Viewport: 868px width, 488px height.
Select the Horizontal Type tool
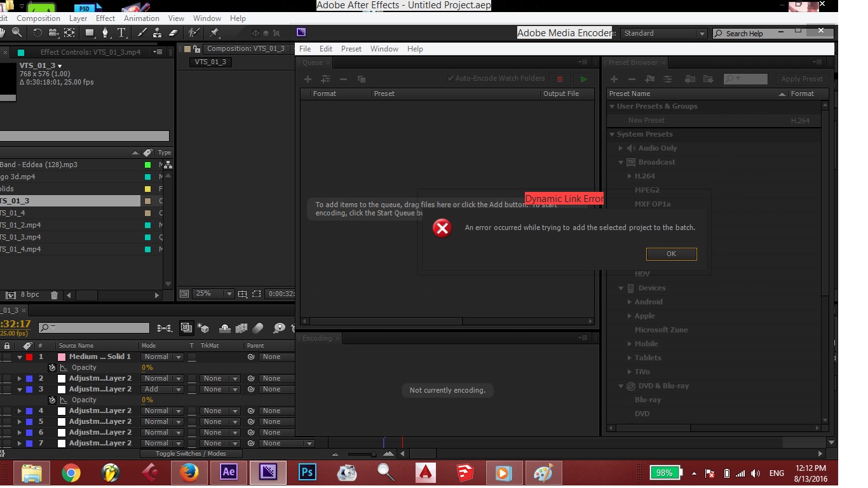tap(121, 33)
